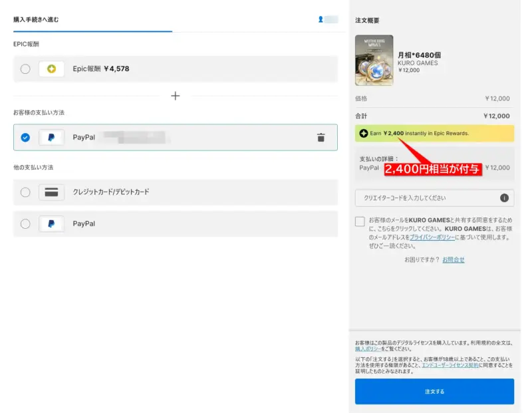Select PayPal radio under 他の支払い方法

click(25, 224)
